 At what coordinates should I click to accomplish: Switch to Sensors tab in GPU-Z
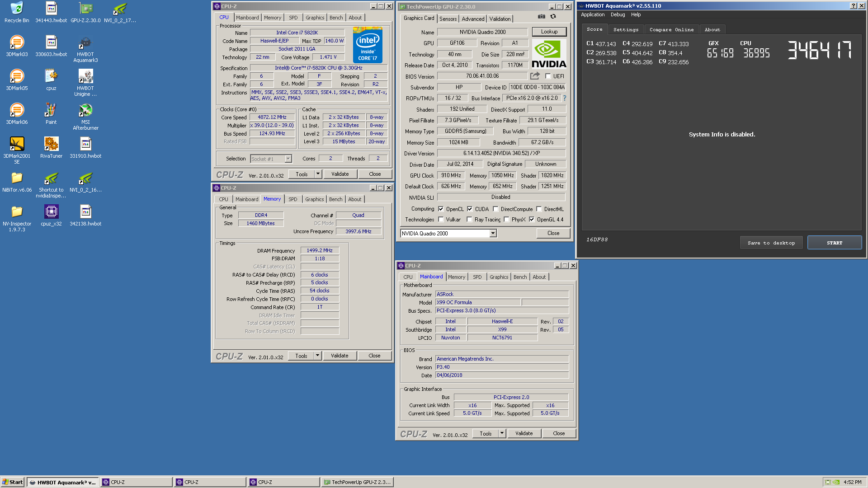click(448, 19)
